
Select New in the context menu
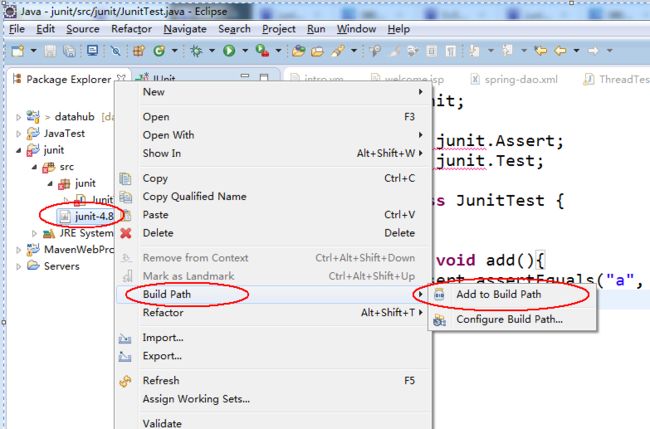click(273, 92)
